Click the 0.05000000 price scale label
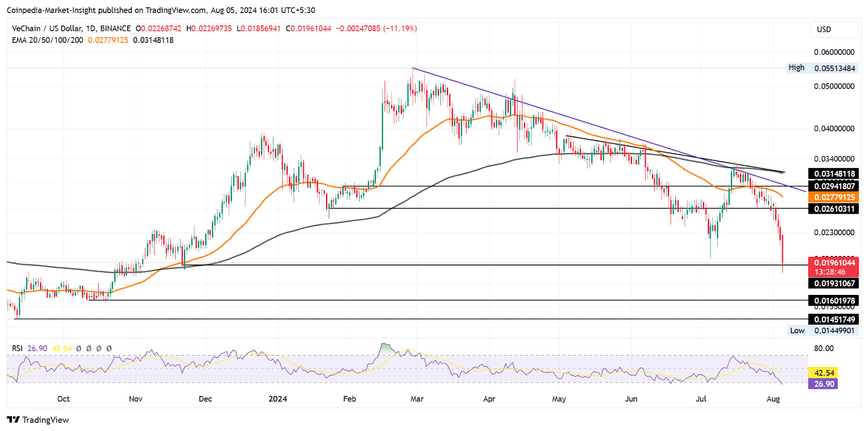Viewport: 868px width, 431px height. point(834,86)
